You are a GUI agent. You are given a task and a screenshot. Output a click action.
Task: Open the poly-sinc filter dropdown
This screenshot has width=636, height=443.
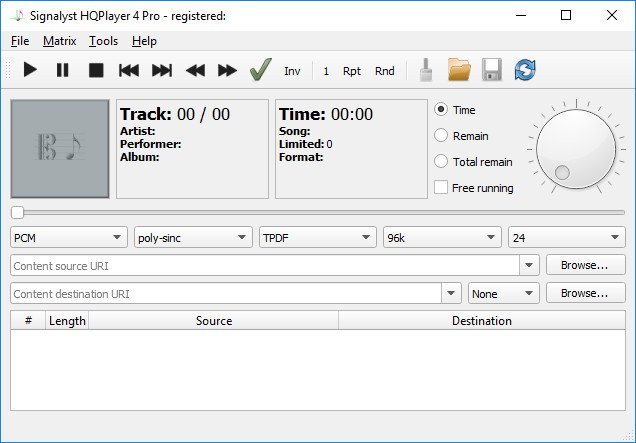tap(193, 237)
